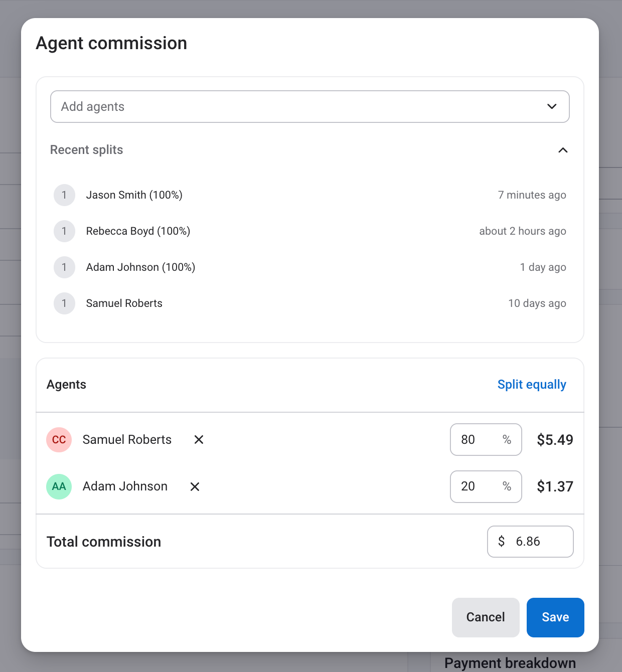This screenshot has width=622, height=672.
Task: Open the Add agents dropdown
Action: (x=301, y=107)
